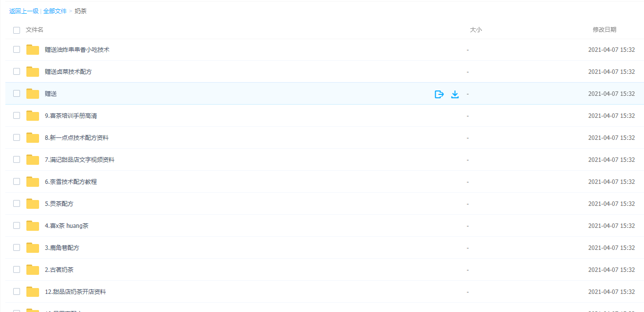Click folder icon beside 6.奈雪技术配方教程
Viewport: 644px width, 312px height.
pos(33,182)
